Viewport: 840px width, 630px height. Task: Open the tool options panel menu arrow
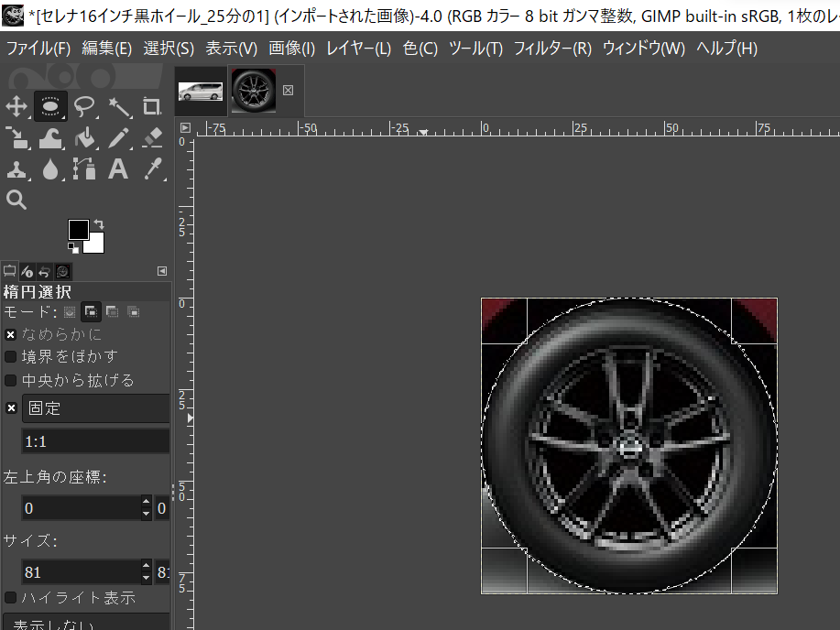162,271
